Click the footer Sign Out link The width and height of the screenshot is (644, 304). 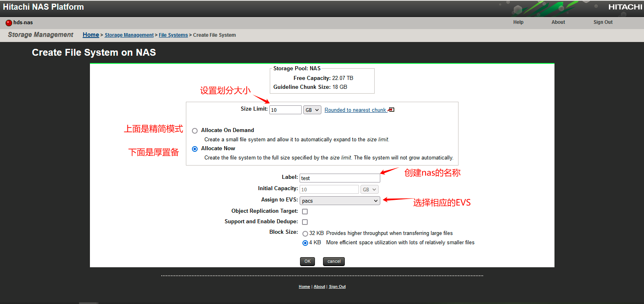(337, 287)
